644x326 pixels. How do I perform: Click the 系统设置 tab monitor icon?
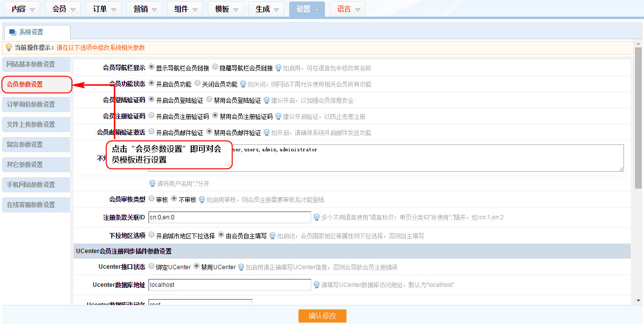(13, 32)
